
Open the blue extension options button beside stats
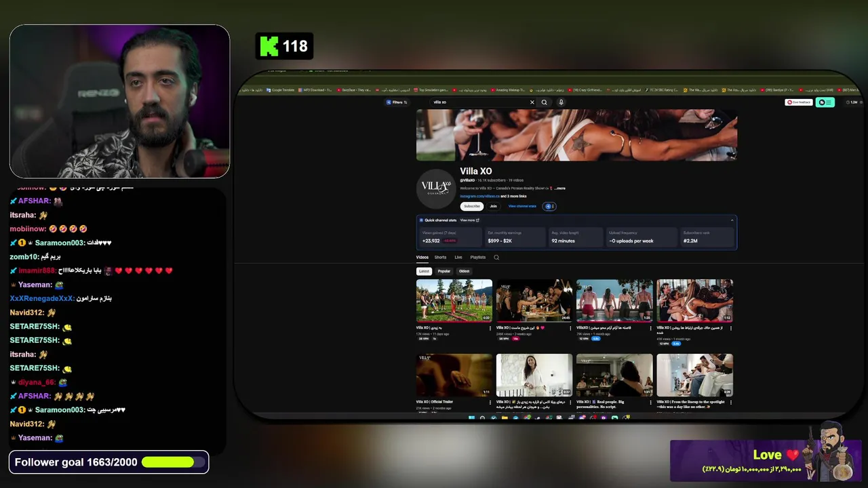click(549, 206)
